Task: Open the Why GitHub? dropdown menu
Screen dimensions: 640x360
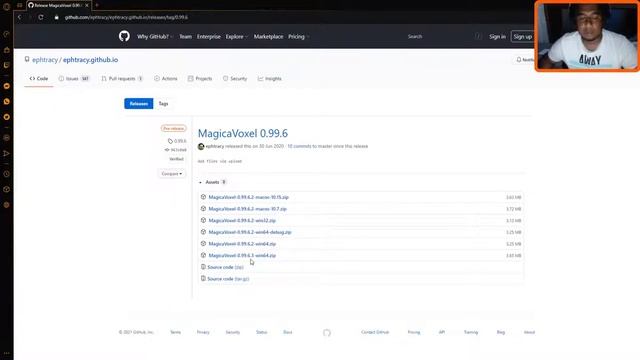Action: point(155,37)
